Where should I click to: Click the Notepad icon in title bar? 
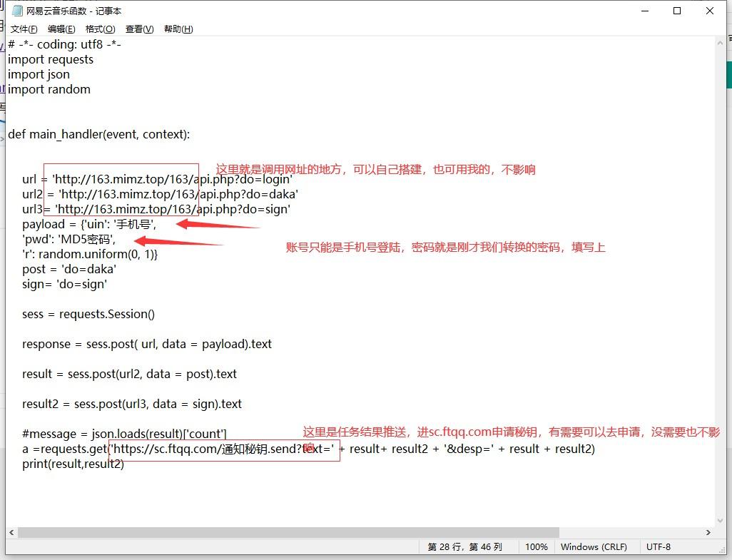click(x=17, y=11)
